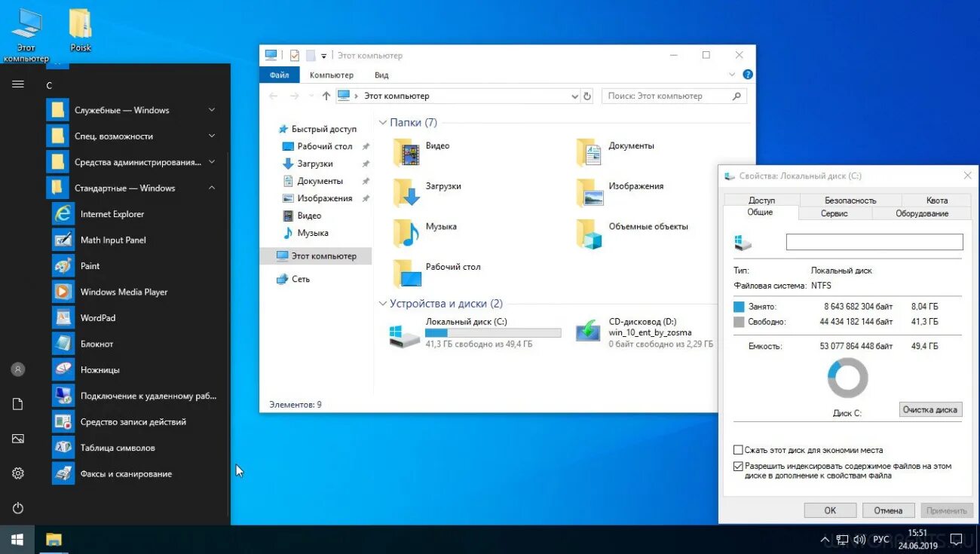This screenshot has height=554, width=980.
Task: Collapse the 'Устройства и диски' section
Action: [382, 303]
